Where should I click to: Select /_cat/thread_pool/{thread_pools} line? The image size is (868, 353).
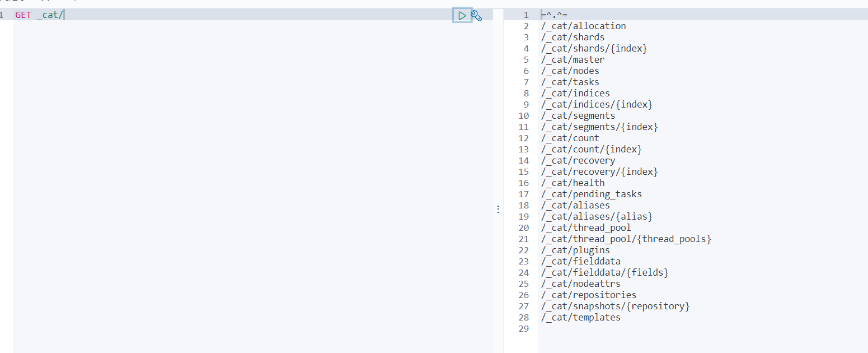click(x=626, y=239)
